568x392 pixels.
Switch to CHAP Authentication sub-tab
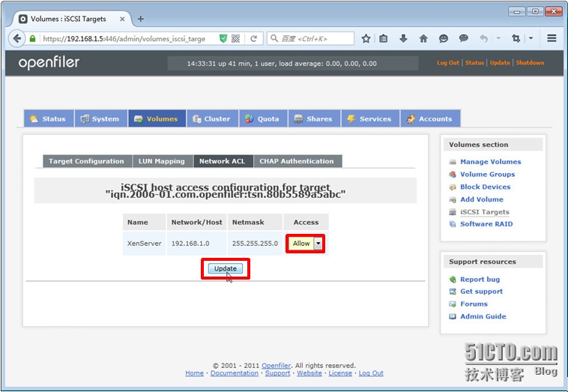(x=297, y=161)
